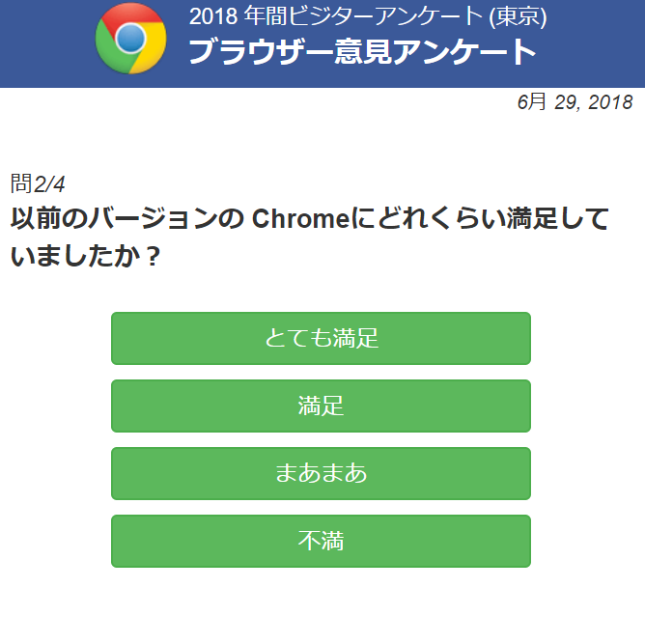Image resolution: width=645 pixels, height=644 pixels.
Task: Click the blue center of the Chrome logo
Action: pos(130,38)
